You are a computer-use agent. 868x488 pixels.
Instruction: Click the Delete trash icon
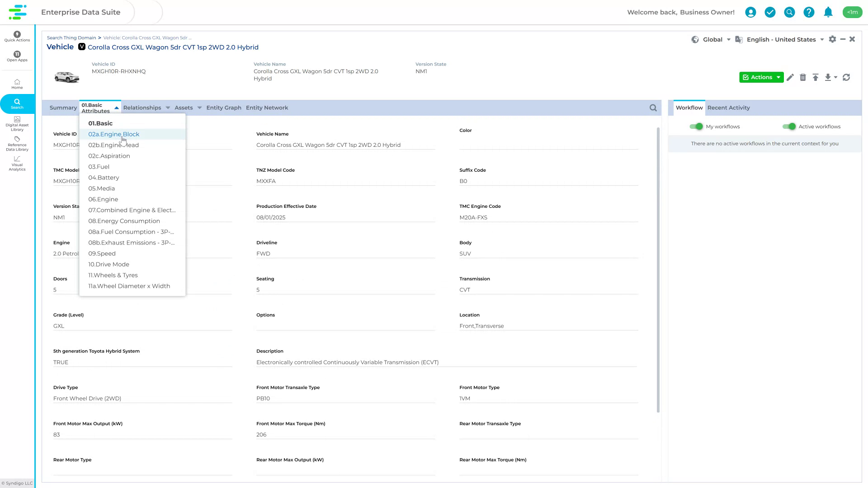pos(803,77)
